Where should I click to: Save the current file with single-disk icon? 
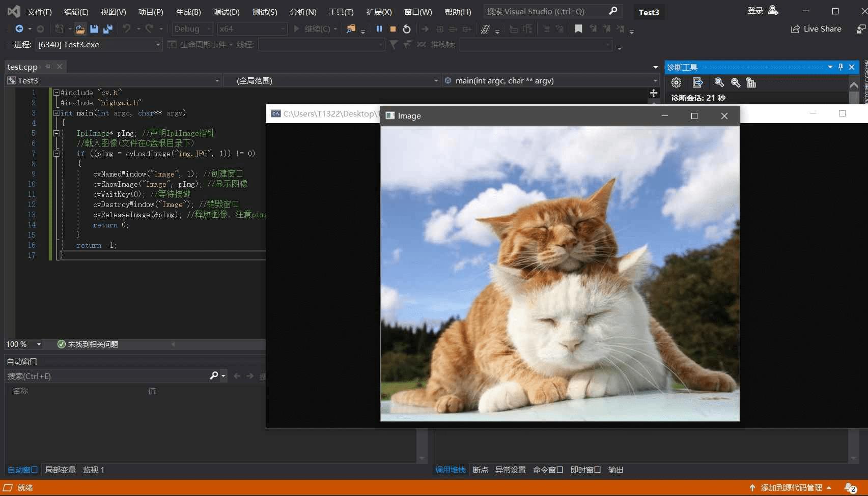click(x=94, y=29)
